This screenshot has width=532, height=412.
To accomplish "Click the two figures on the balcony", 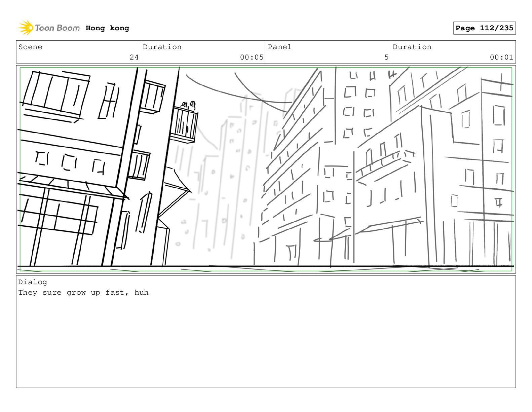I will [189, 106].
